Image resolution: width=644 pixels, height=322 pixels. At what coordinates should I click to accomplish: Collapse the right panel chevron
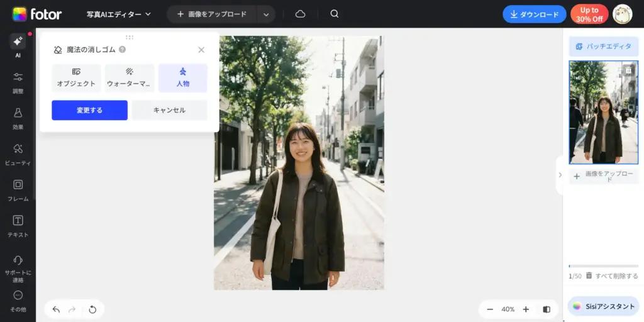(560, 175)
